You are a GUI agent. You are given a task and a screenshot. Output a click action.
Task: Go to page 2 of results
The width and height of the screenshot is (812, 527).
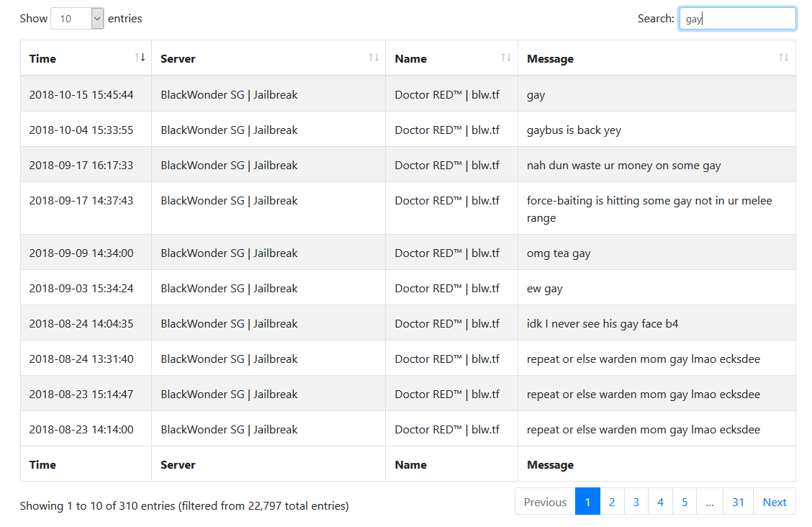pyautogui.click(x=612, y=502)
